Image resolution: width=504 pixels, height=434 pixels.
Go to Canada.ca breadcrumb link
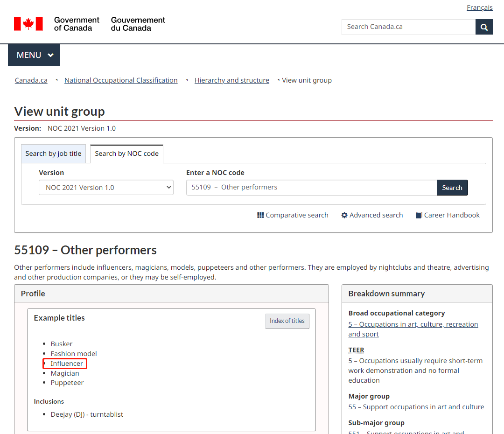(x=31, y=80)
